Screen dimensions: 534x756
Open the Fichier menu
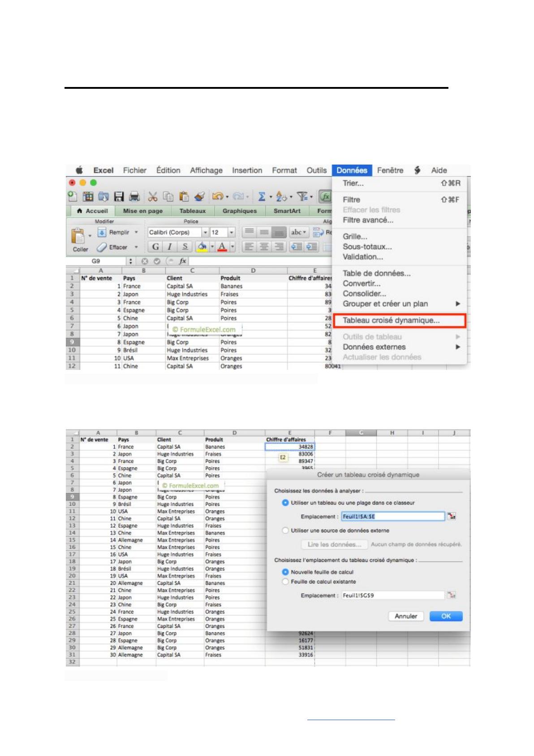point(134,170)
